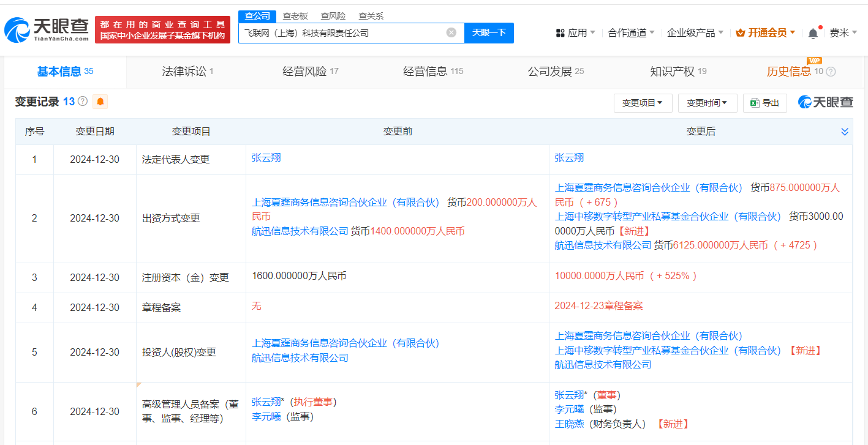
Task: Open the 企业级产品 dropdown menu
Action: pyautogui.click(x=695, y=32)
